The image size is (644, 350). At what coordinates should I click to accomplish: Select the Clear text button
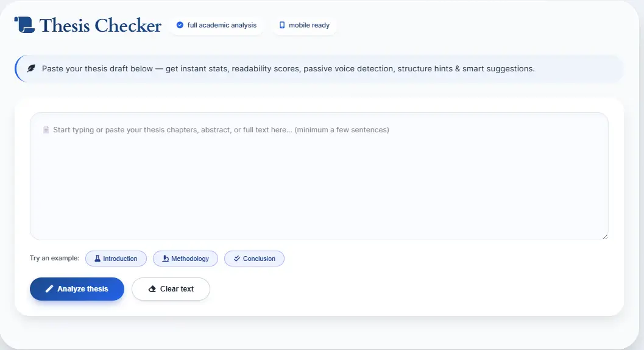(x=171, y=288)
